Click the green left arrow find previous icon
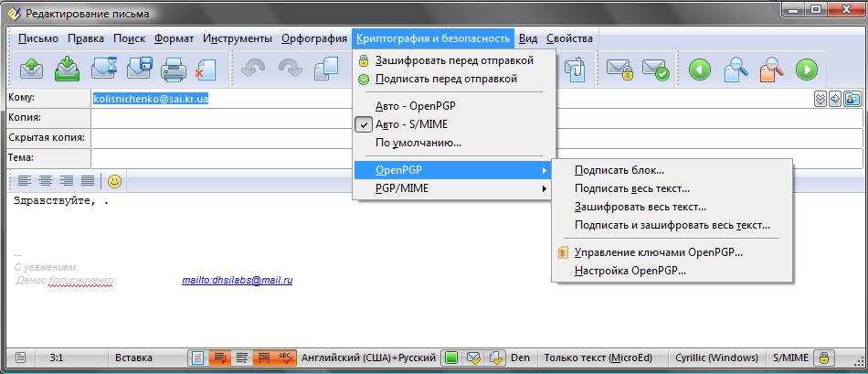This screenshot has height=374, width=868. click(700, 69)
